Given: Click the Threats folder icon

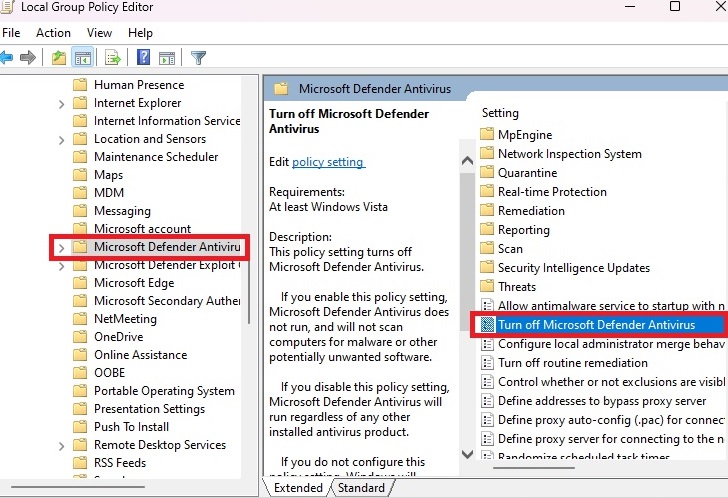Looking at the screenshot, I should point(487,287).
